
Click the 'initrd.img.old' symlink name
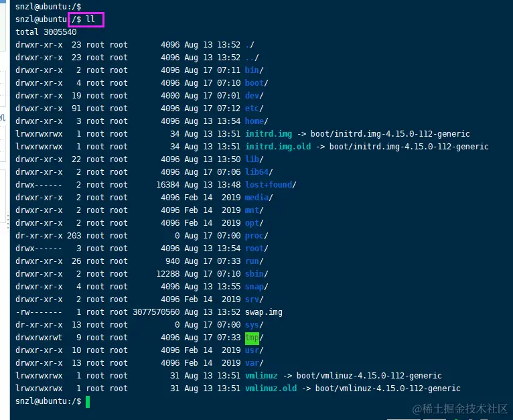coord(278,147)
